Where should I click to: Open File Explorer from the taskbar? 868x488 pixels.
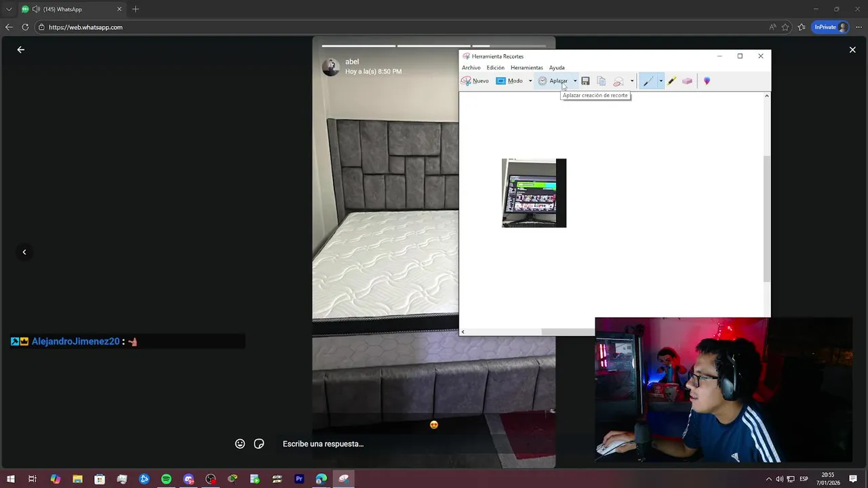77,479
